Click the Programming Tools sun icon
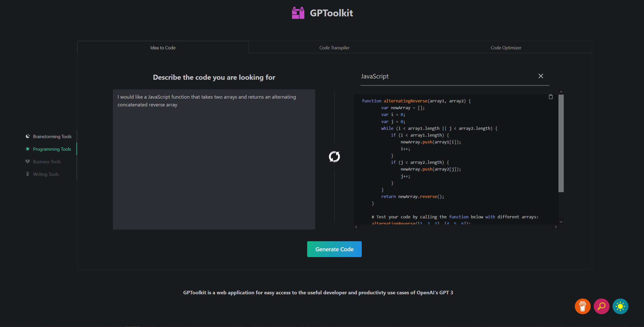The height and width of the screenshot is (327, 644). tap(28, 149)
